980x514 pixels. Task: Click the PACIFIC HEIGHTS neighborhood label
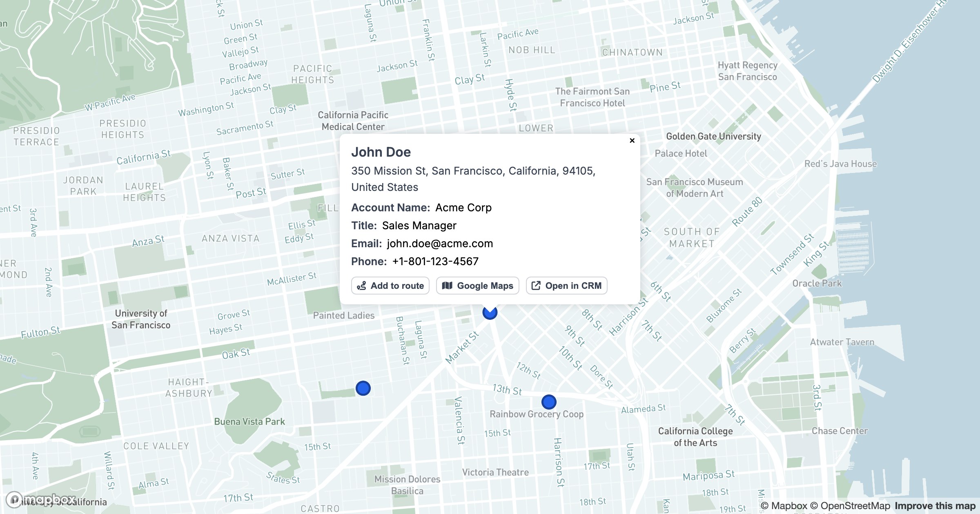coord(313,74)
